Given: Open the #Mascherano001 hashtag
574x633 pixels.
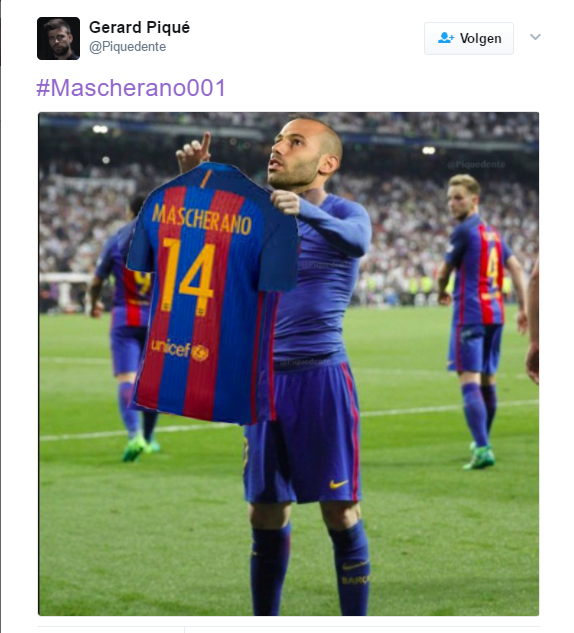Looking at the screenshot, I should 131,88.
